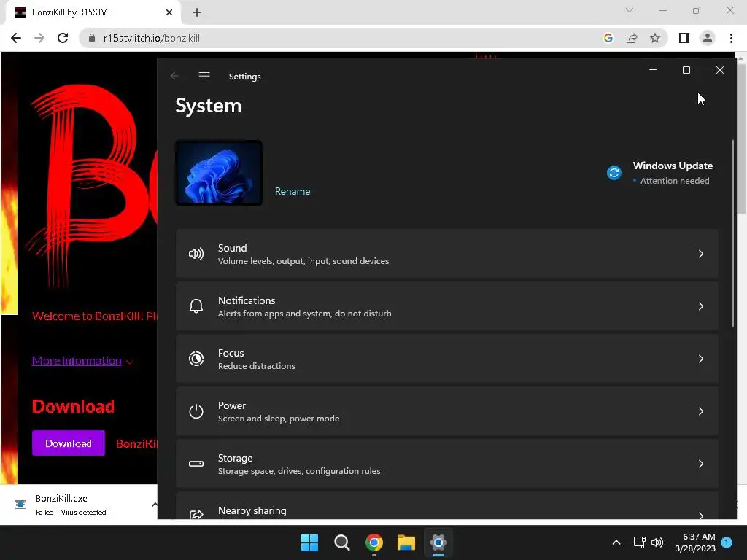747x560 pixels.
Task: Go back in the Chrome browser
Action: click(x=16, y=38)
